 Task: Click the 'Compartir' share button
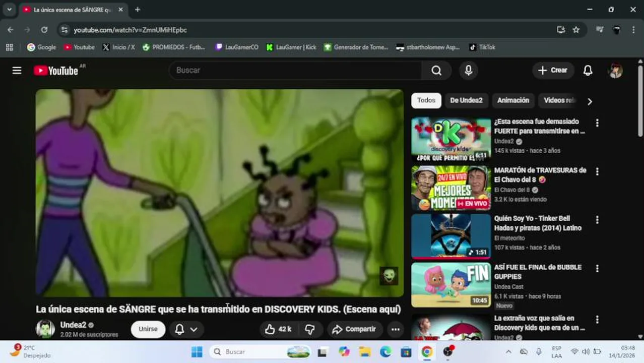(x=355, y=329)
